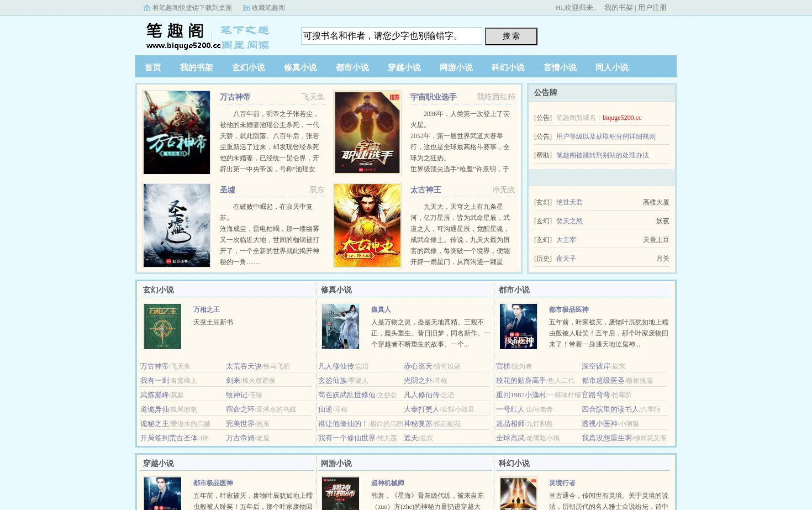Open 玄鉴仙族 in the 修真小说 list
812x510 pixels.
point(333,381)
